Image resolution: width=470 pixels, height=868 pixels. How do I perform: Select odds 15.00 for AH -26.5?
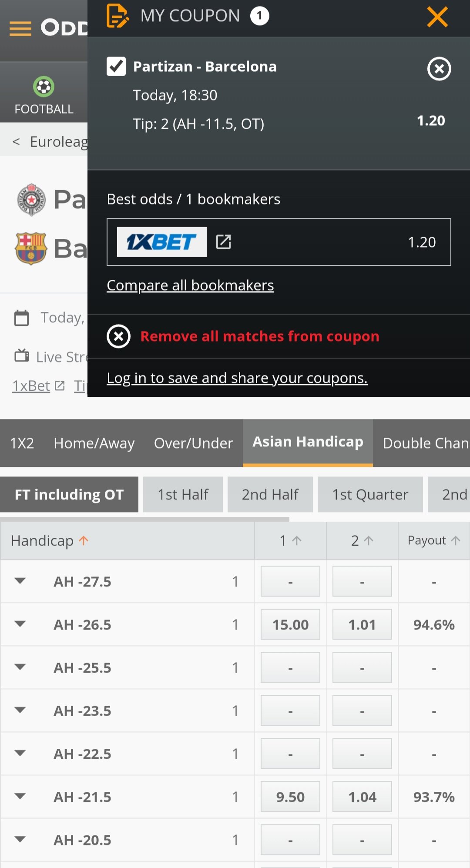(x=290, y=624)
